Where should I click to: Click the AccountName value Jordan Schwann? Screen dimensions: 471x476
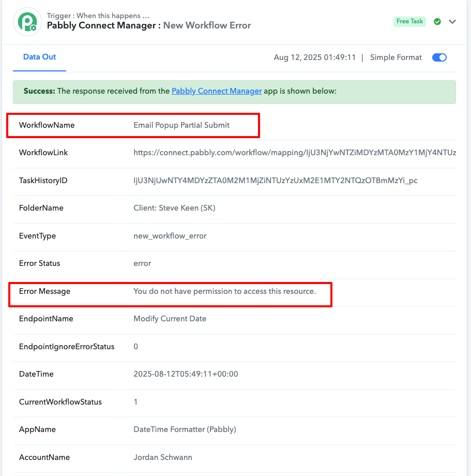pyautogui.click(x=162, y=457)
